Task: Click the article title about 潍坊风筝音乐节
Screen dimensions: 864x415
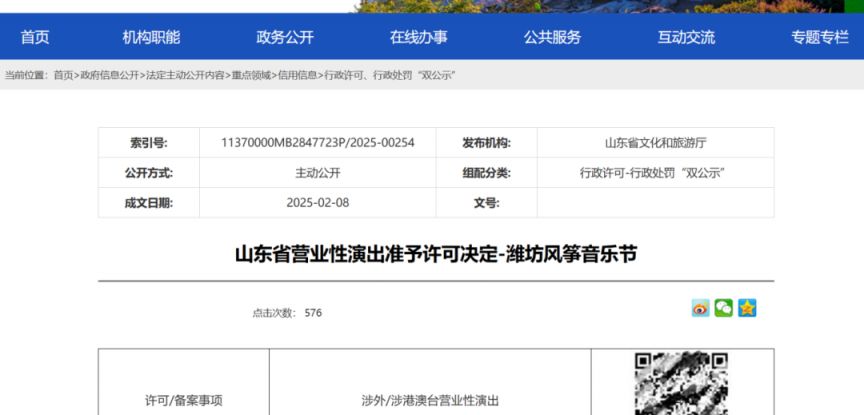Action: click(x=436, y=255)
